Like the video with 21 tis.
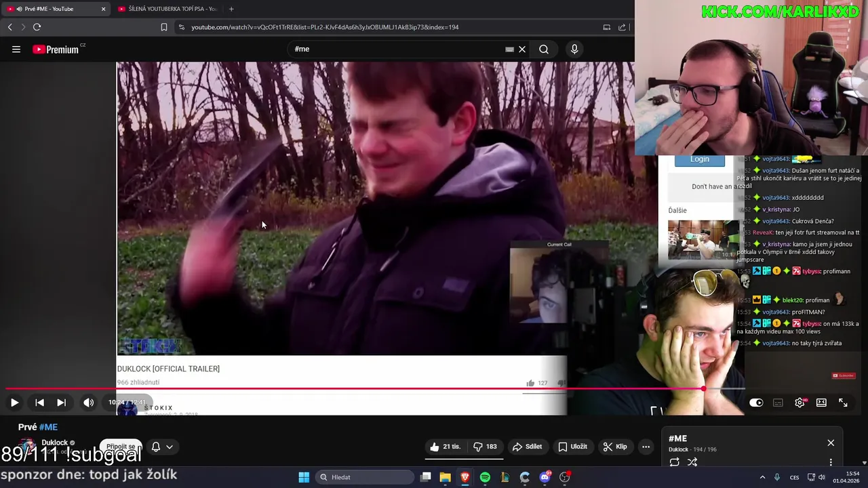This screenshot has height=488, width=868. click(445, 447)
